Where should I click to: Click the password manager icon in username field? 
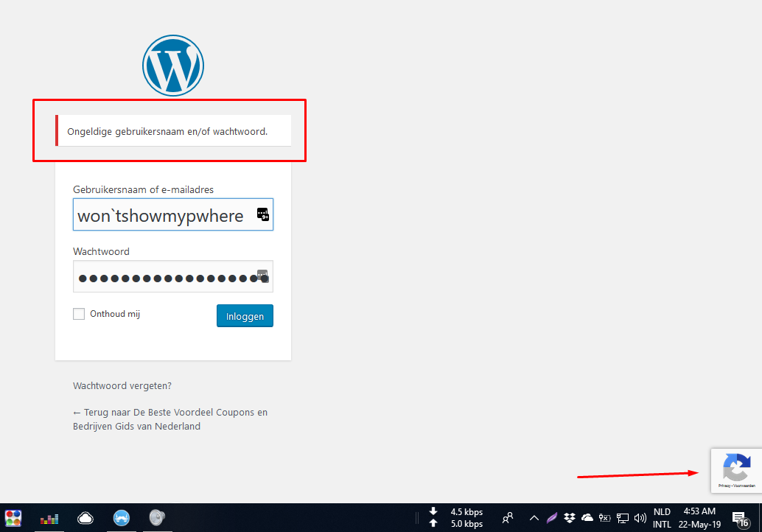point(263,214)
